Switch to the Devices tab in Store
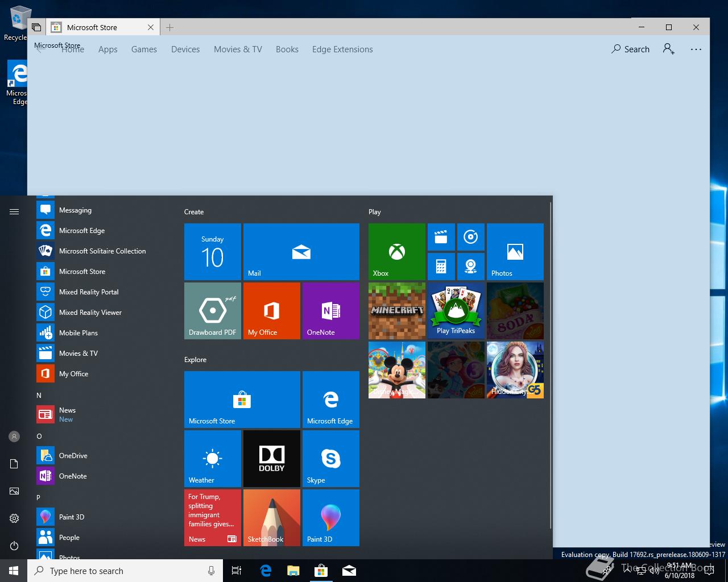 coord(185,49)
